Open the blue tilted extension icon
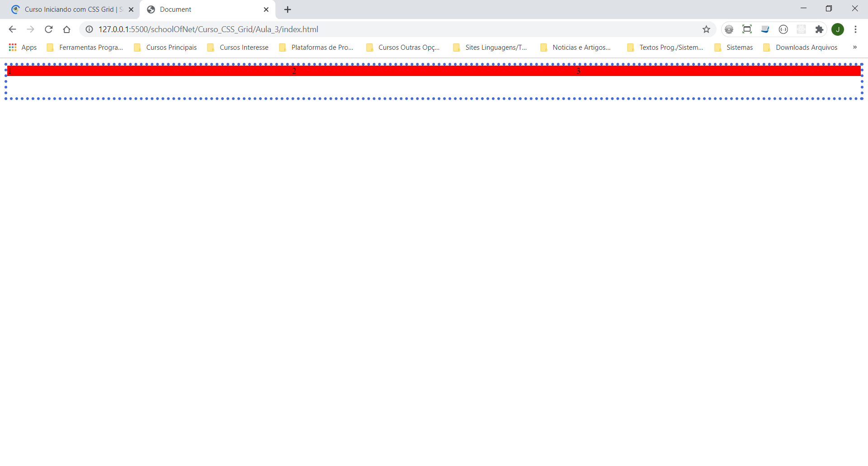 click(765, 29)
